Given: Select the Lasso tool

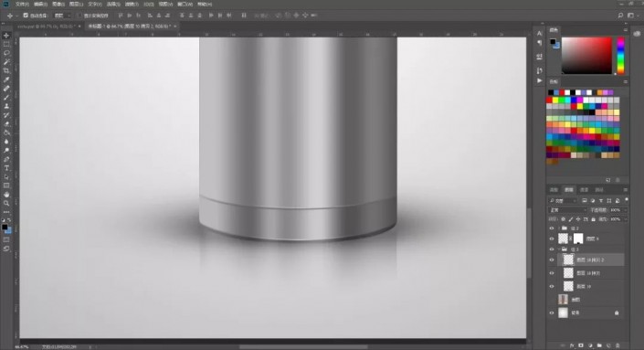Looking at the screenshot, I should click(6, 53).
